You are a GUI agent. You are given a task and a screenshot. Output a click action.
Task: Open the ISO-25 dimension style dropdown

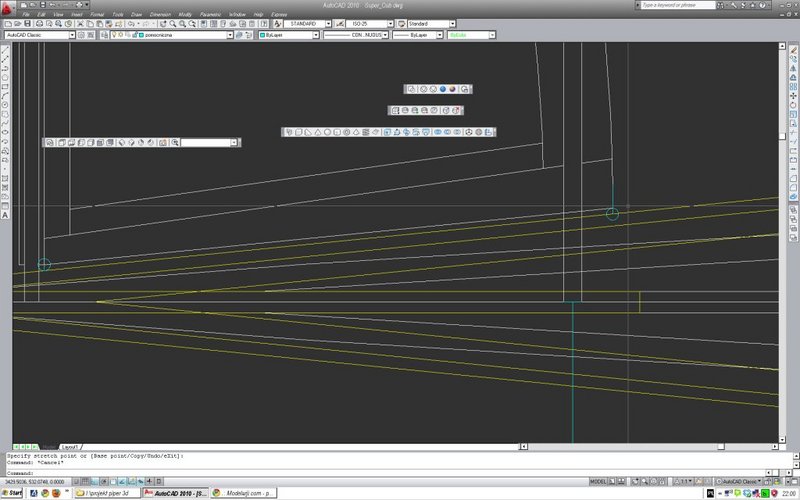coord(390,24)
